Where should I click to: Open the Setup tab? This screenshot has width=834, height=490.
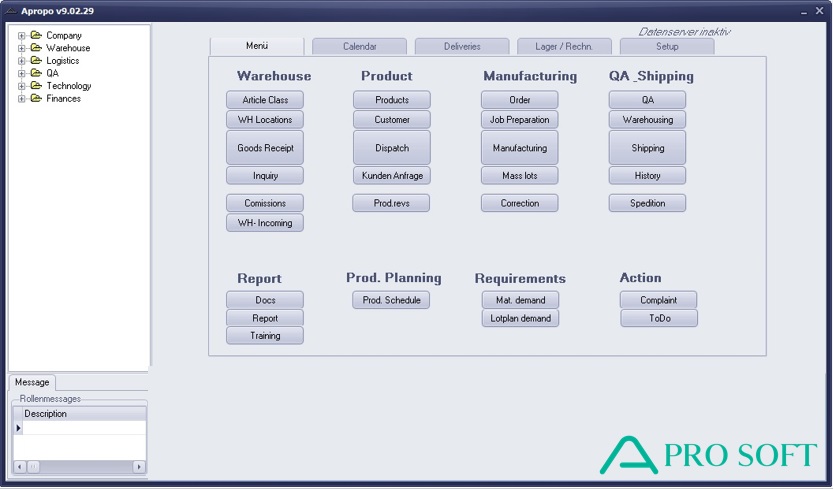[x=666, y=46]
